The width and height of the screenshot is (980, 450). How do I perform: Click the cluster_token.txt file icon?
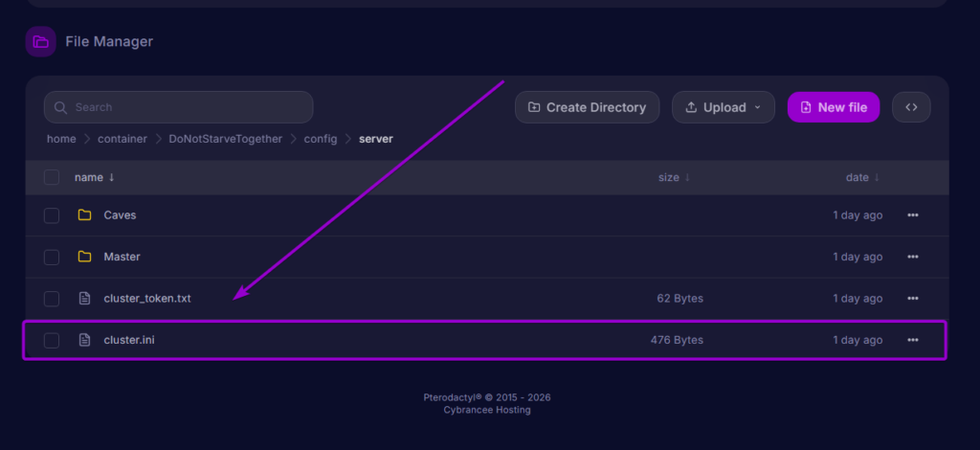(x=84, y=298)
